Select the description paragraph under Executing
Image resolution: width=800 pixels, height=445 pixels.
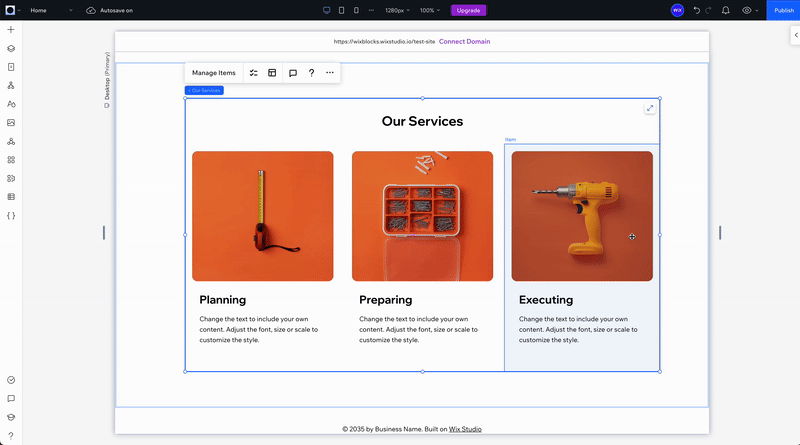(578, 330)
